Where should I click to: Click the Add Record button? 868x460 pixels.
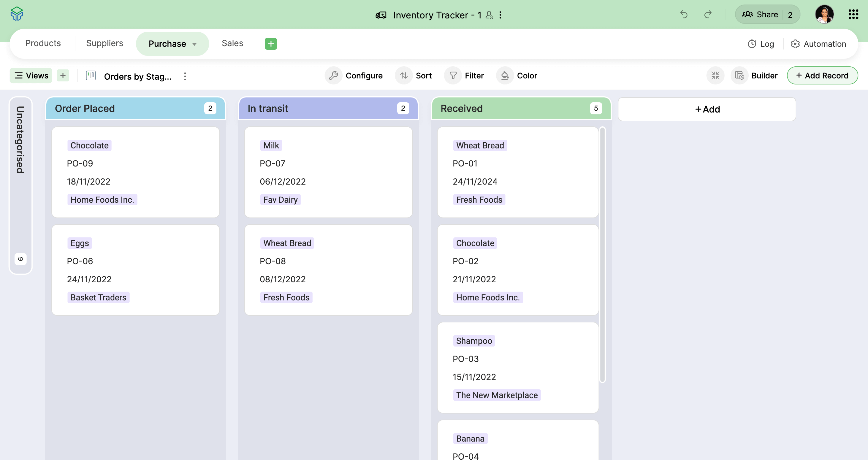(x=822, y=75)
